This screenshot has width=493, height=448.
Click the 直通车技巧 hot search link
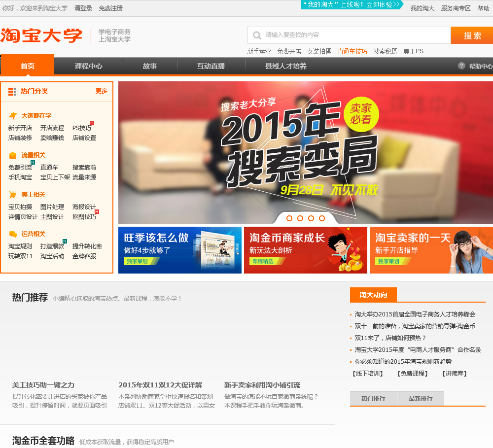click(x=352, y=51)
